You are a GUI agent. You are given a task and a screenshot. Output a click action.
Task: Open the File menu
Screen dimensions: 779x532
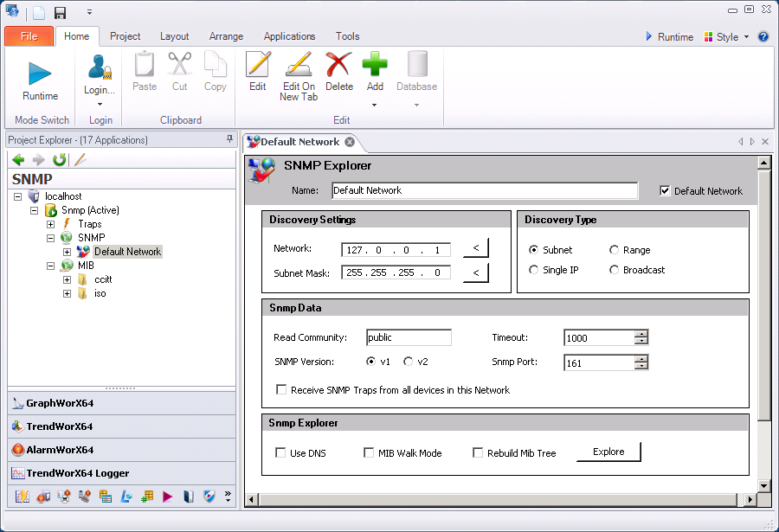pyautogui.click(x=29, y=36)
